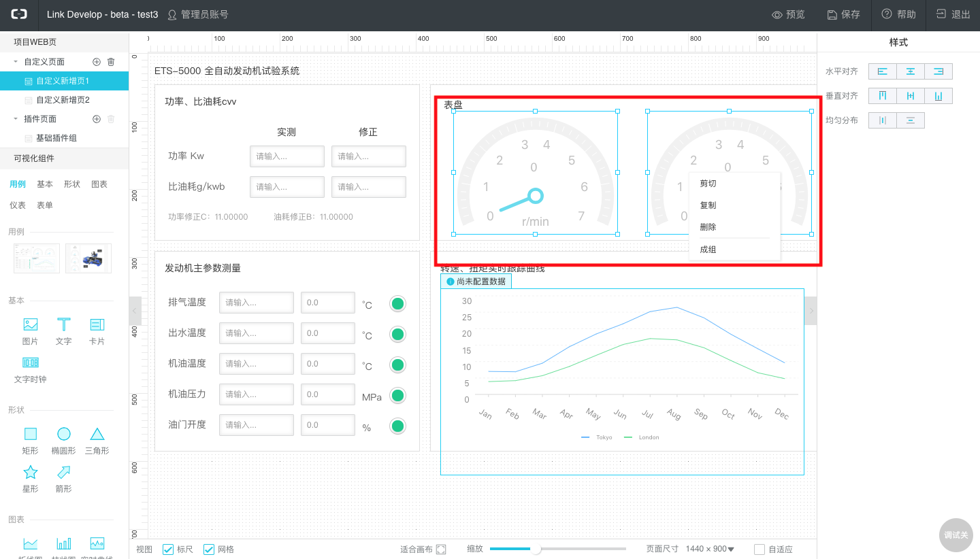The image size is (980, 559).
Task: Collapse left panel with arrow handle
Action: (135, 311)
